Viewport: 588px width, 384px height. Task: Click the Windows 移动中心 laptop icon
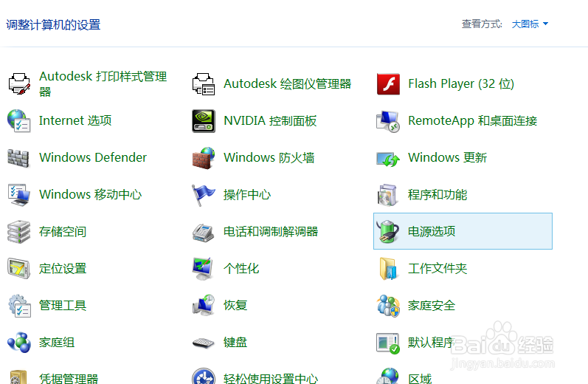[19, 195]
